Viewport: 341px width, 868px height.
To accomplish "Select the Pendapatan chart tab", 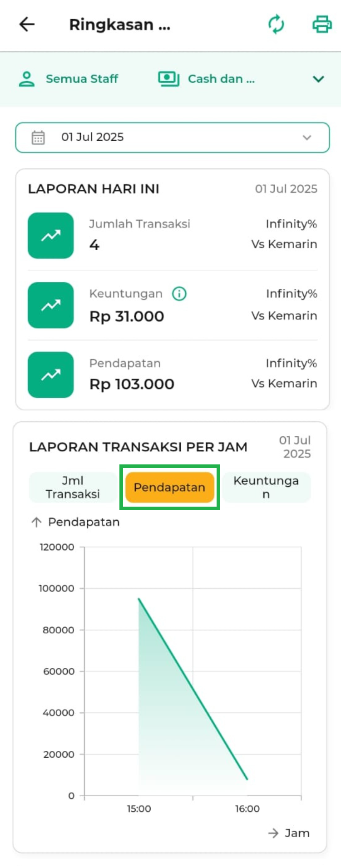I will click(x=169, y=487).
